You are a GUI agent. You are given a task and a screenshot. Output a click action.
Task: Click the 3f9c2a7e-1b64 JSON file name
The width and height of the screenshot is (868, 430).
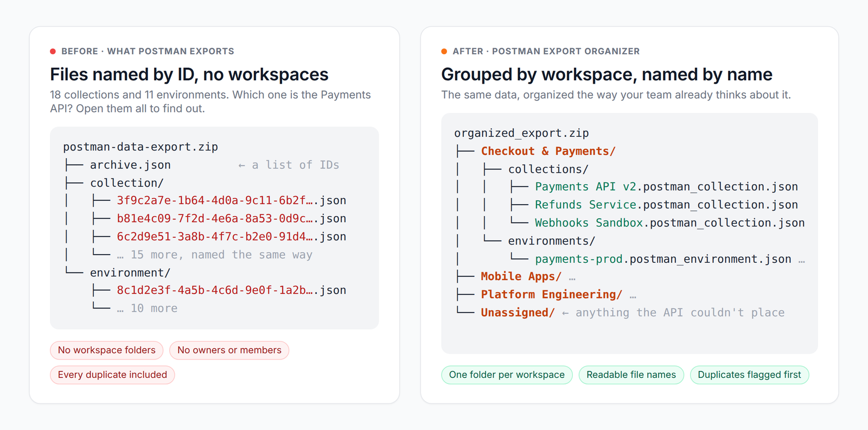point(232,200)
